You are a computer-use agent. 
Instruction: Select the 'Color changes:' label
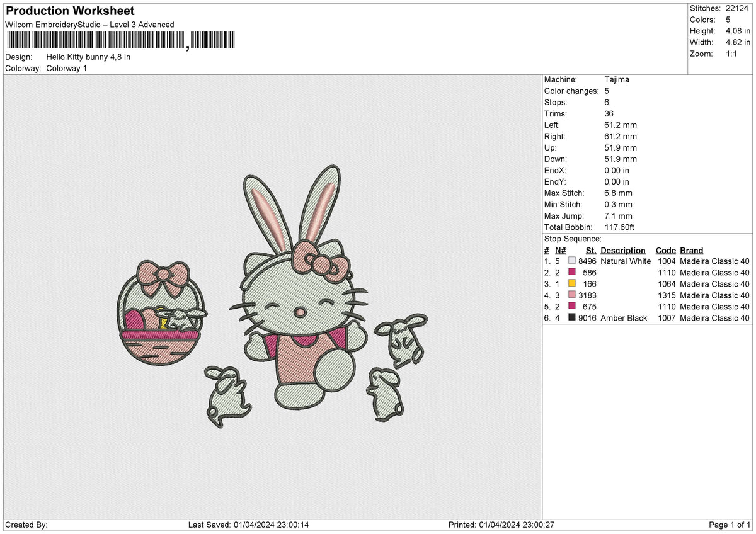click(571, 91)
